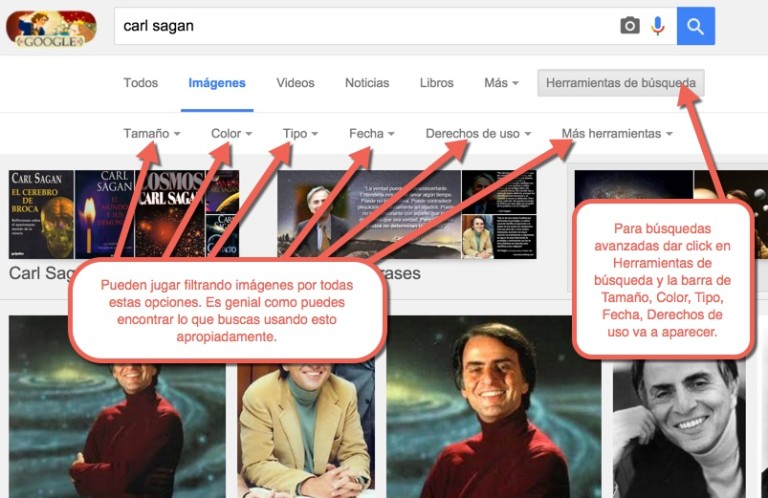The image size is (768, 498).
Task: Click the Google doodle logo
Action: [x=50, y=28]
